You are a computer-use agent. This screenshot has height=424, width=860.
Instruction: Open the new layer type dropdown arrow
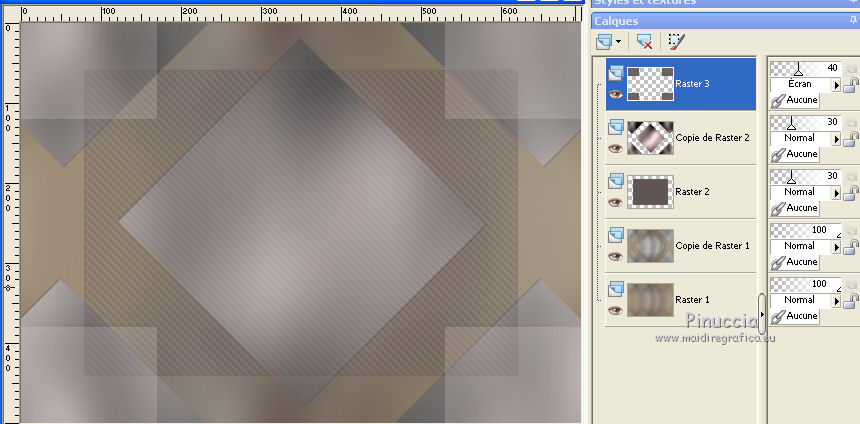619,42
